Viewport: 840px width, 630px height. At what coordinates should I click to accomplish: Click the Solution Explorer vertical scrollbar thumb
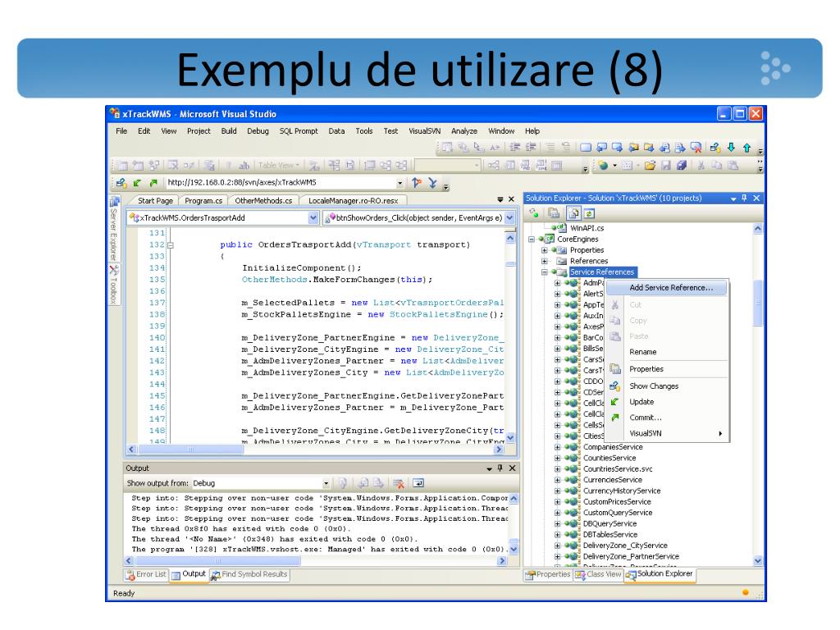[x=757, y=302]
